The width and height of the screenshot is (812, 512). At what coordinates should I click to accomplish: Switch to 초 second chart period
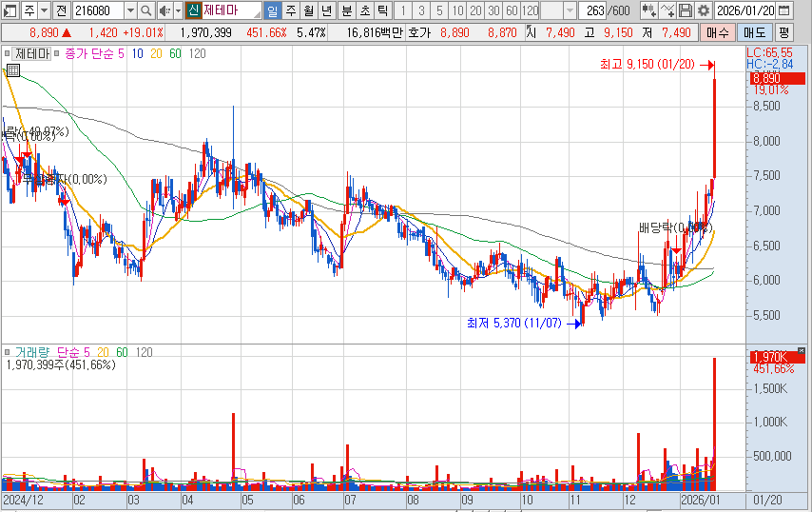(x=364, y=10)
